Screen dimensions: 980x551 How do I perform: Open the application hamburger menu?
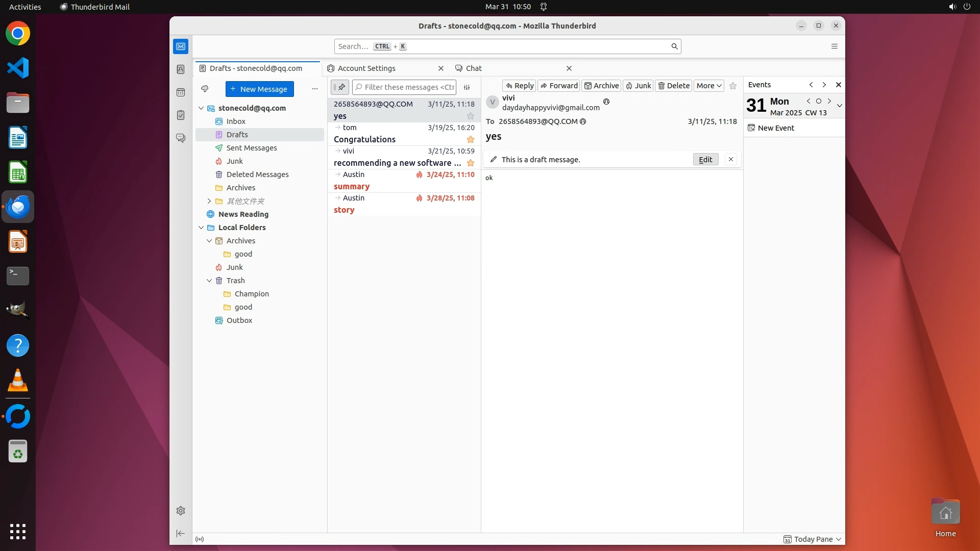pyautogui.click(x=835, y=46)
